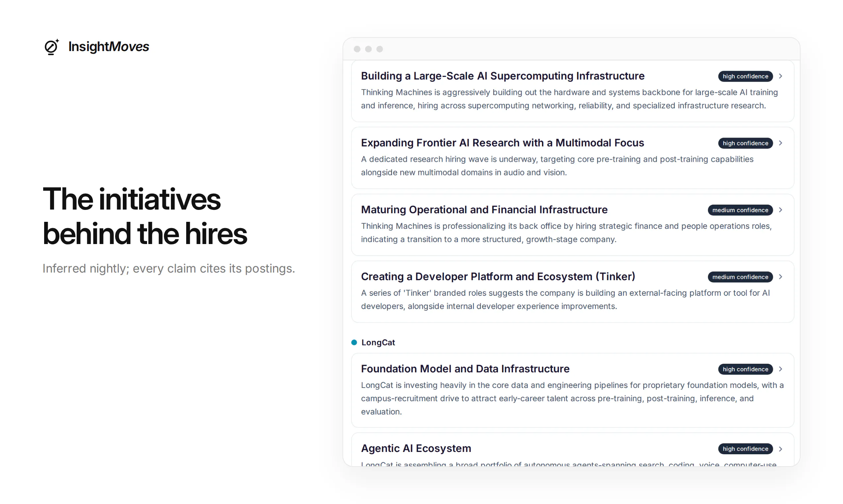Viewport: 843px width, 504px height.
Task: Click high confidence badge on Supercomputing Infrastructure card
Action: (745, 76)
